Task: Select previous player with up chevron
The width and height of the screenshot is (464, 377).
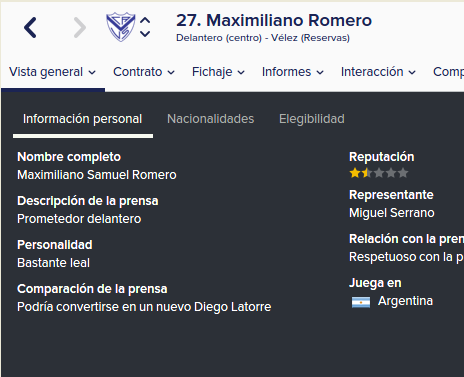Action: click(145, 20)
